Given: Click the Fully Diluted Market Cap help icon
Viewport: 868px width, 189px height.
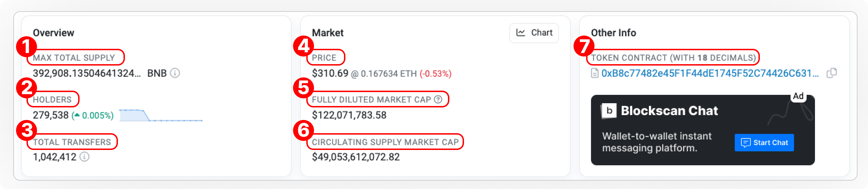Looking at the screenshot, I should pos(438,99).
